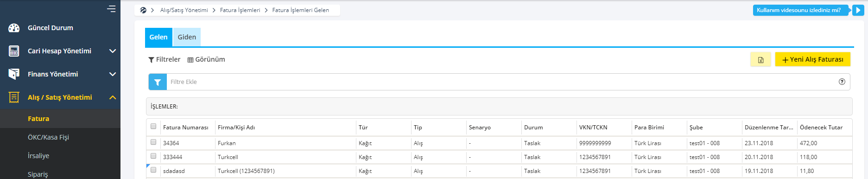Screen dimensions: 868x179
Task: Click the Fatura İşlemleri breadcrumb link
Action: 240,10
